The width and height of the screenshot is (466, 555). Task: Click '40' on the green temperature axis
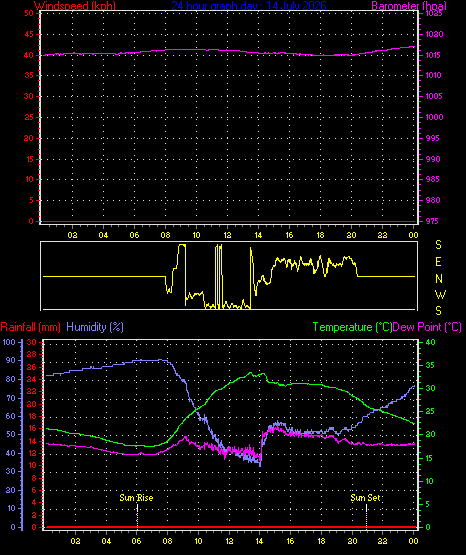430,342
